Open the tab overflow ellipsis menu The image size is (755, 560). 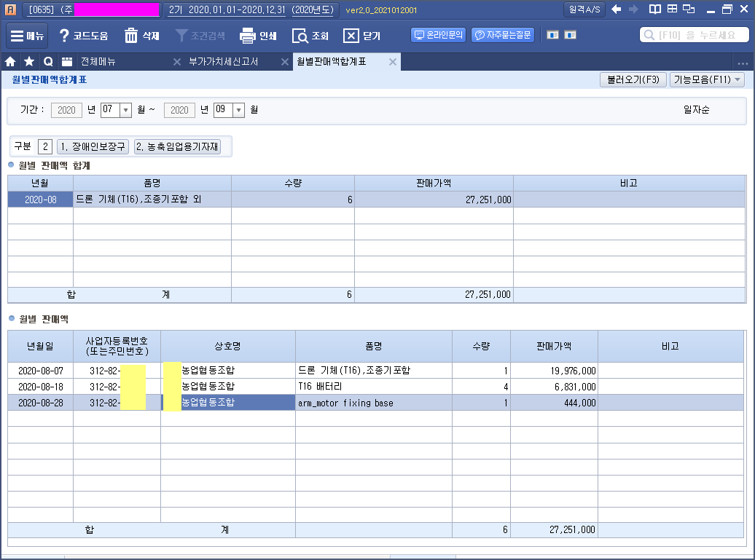pos(743,63)
